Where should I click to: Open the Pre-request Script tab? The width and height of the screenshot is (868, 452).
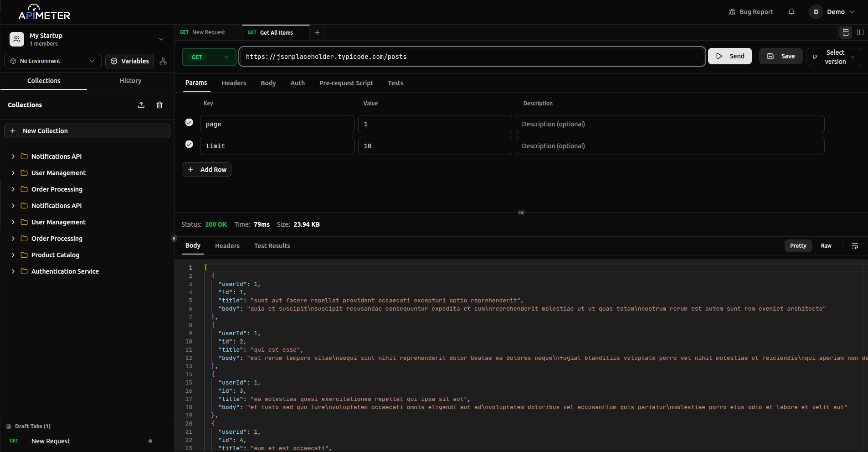tap(346, 83)
